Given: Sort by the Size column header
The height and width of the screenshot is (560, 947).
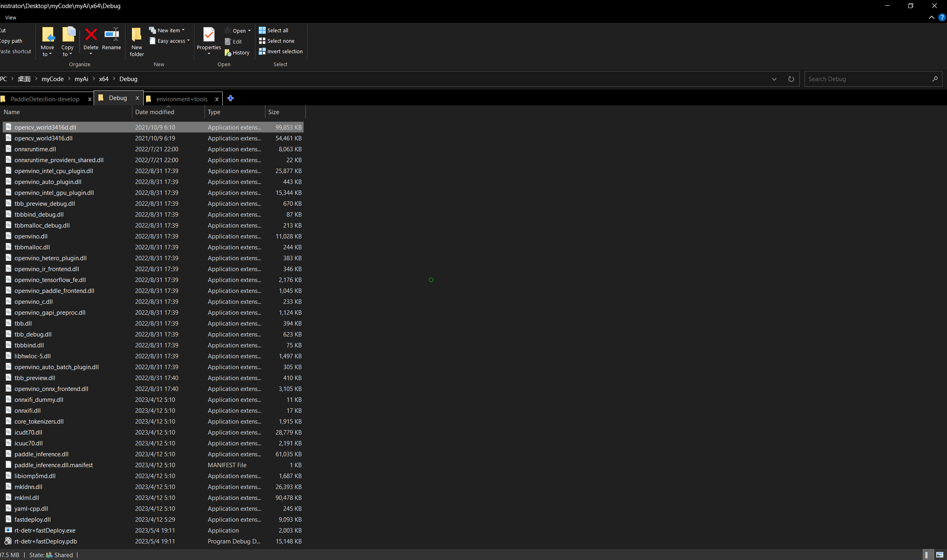Looking at the screenshot, I should point(285,112).
